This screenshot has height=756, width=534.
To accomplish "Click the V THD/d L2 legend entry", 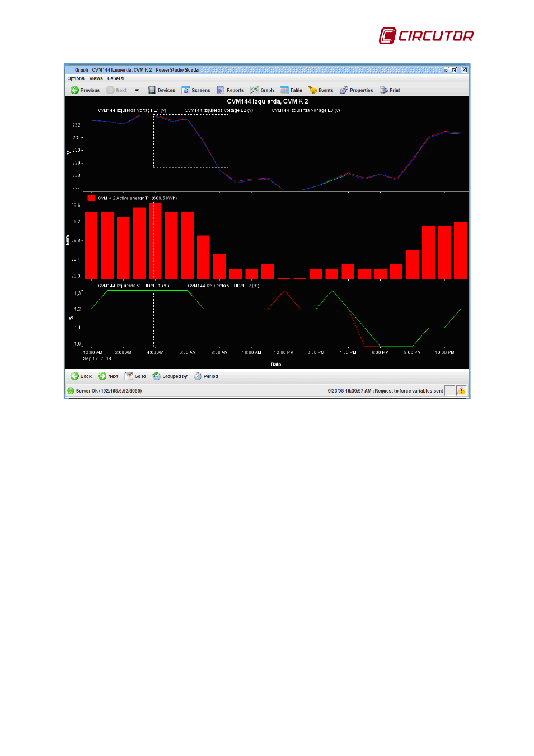I will [219, 286].
